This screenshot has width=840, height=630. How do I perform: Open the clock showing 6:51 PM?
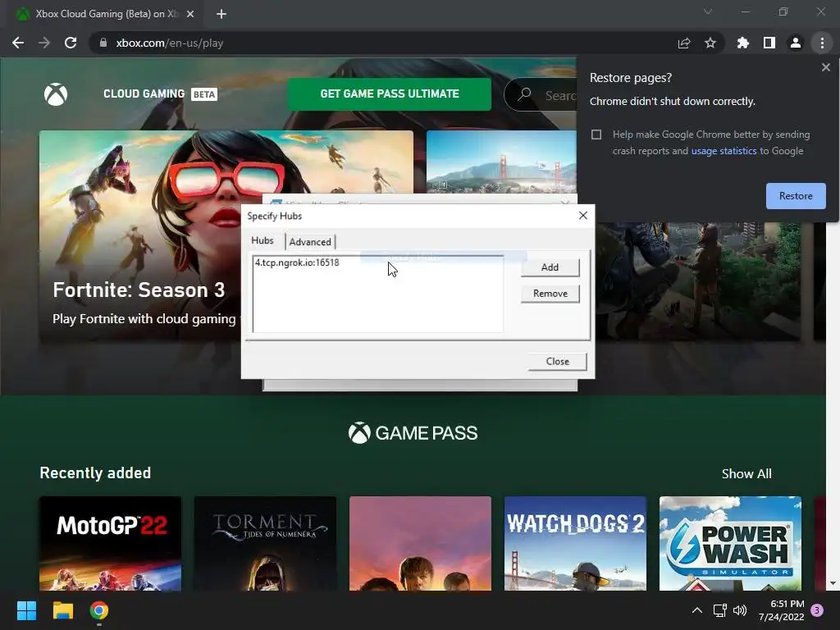point(782,610)
